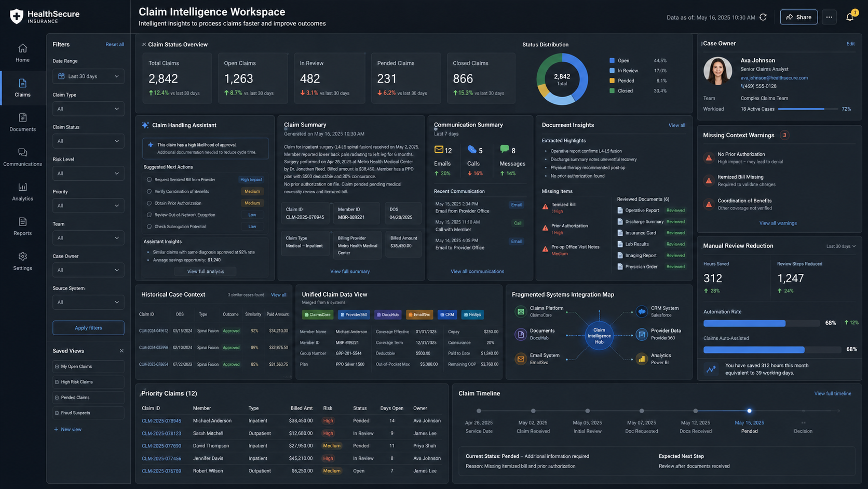Click Reset all filters link
This screenshot has width=868, height=489.
click(115, 45)
